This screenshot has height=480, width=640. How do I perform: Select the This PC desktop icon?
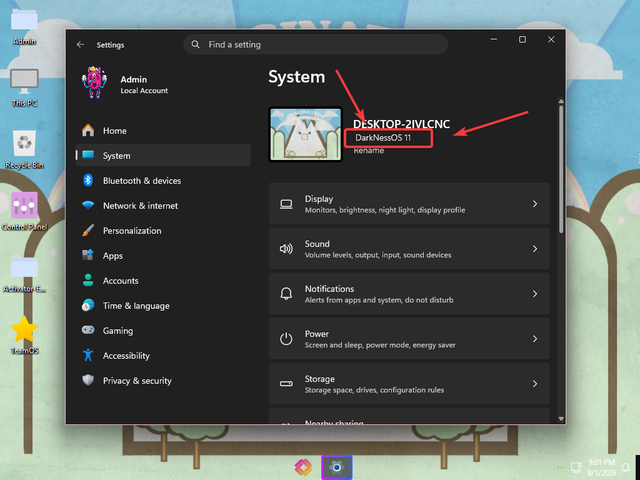(24, 88)
